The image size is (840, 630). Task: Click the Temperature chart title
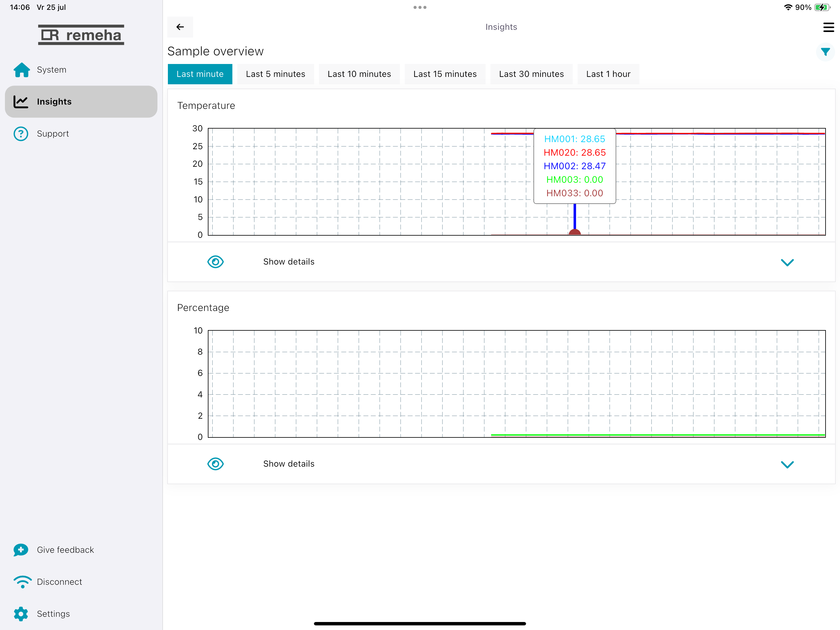[x=206, y=106]
